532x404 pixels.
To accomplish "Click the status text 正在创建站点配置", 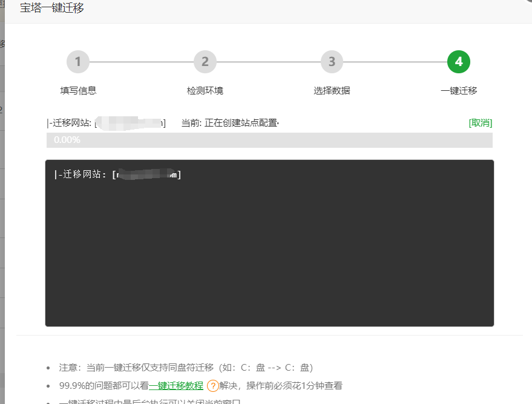I will point(241,123).
